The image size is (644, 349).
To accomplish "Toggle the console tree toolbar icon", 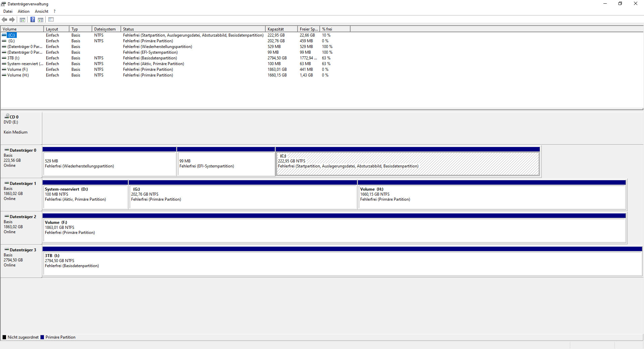I will pos(22,19).
